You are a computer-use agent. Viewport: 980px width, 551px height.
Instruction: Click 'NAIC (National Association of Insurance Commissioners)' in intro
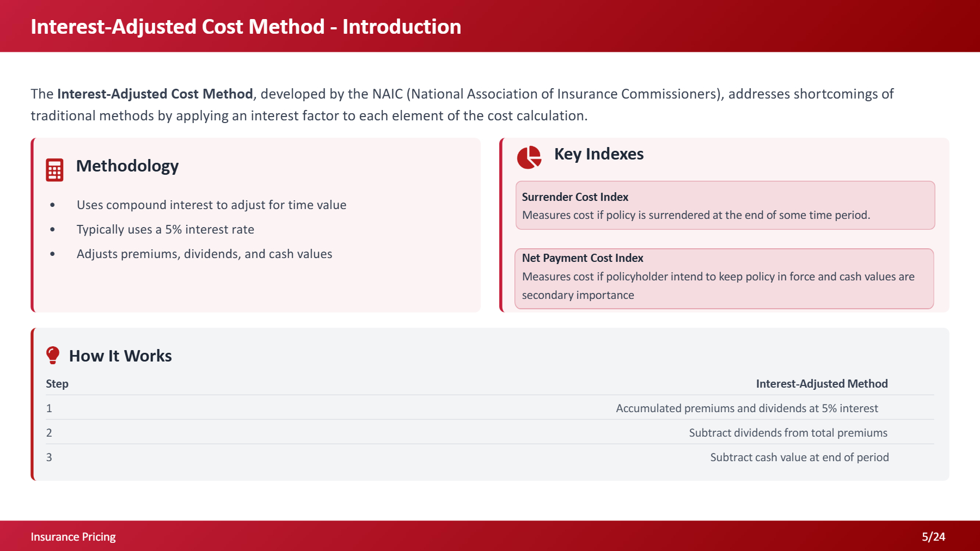click(x=548, y=94)
